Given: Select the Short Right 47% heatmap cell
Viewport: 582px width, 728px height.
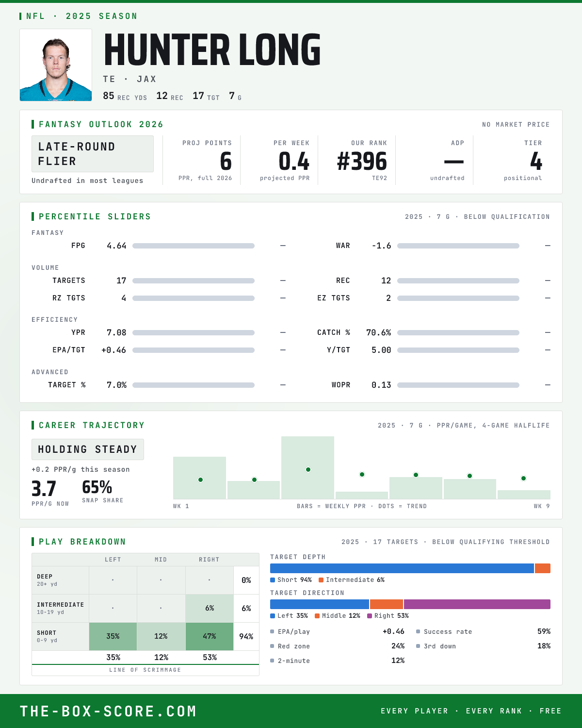Looking at the screenshot, I should [210, 636].
